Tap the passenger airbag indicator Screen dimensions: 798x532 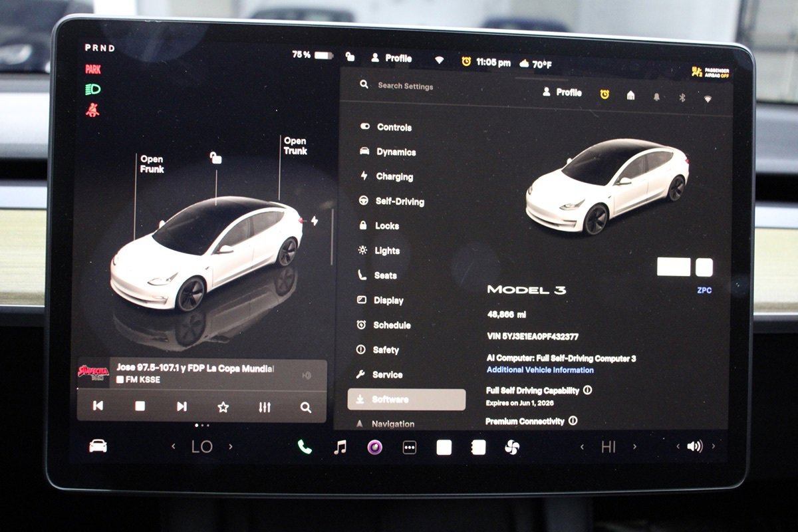tap(710, 72)
